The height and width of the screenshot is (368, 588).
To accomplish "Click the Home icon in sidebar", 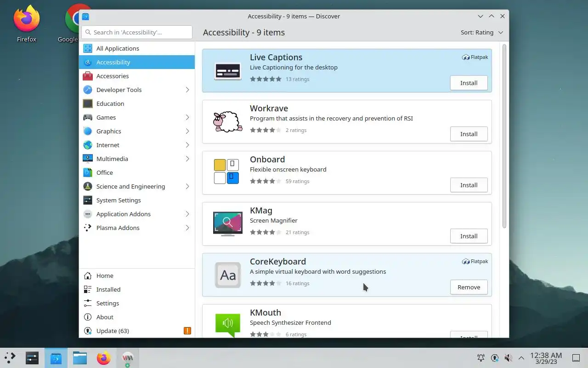I will [x=88, y=276].
